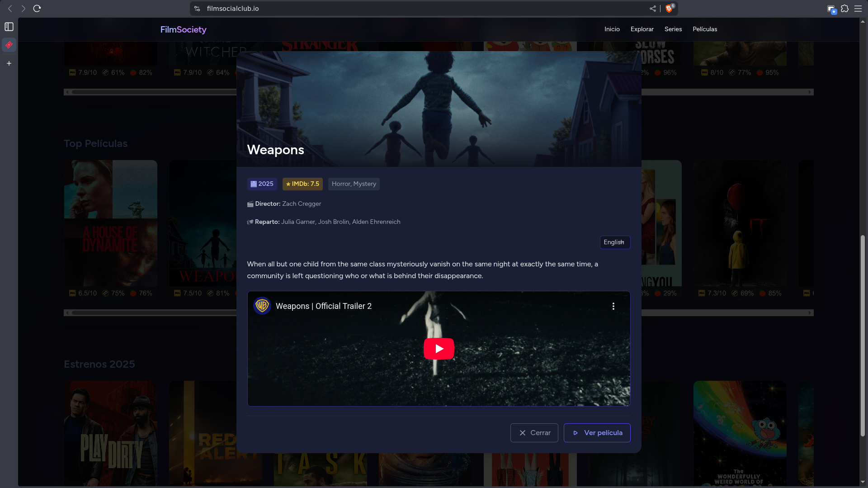The image size is (868, 488).
Task: Go to the Series navigation item
Action: [673, 29]
